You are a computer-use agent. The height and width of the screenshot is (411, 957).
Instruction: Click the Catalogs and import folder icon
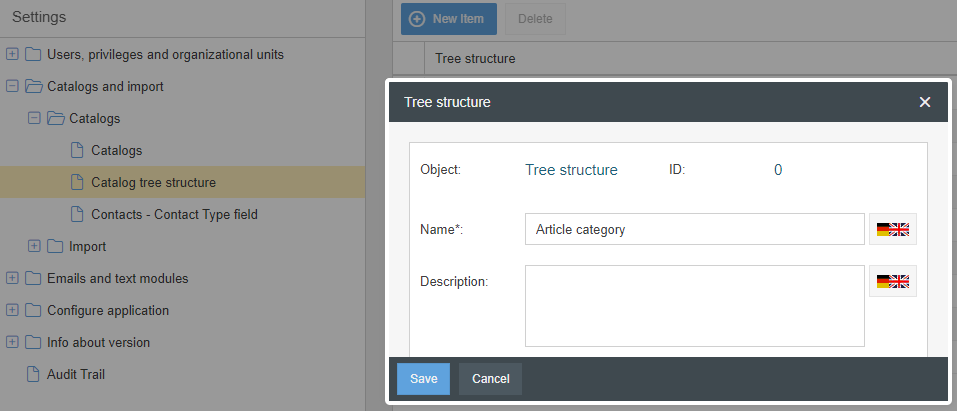click(33, 86)
